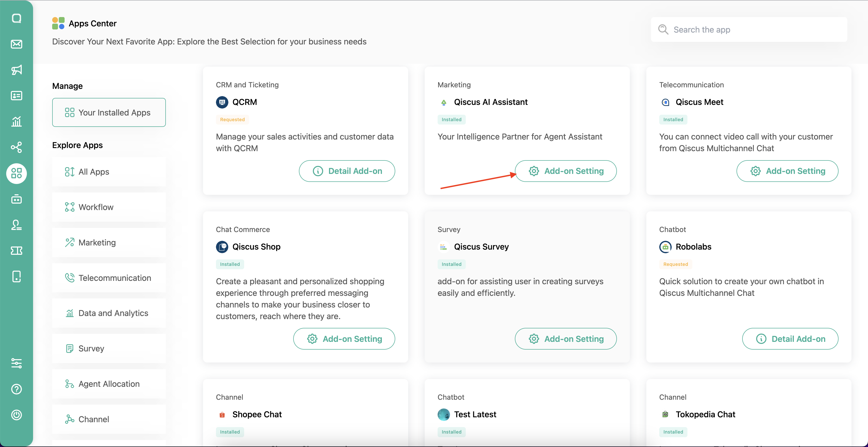Click the Qiscus Meet card title
The height and width of the screenshot is (447, 868).
tap(700, 102)
